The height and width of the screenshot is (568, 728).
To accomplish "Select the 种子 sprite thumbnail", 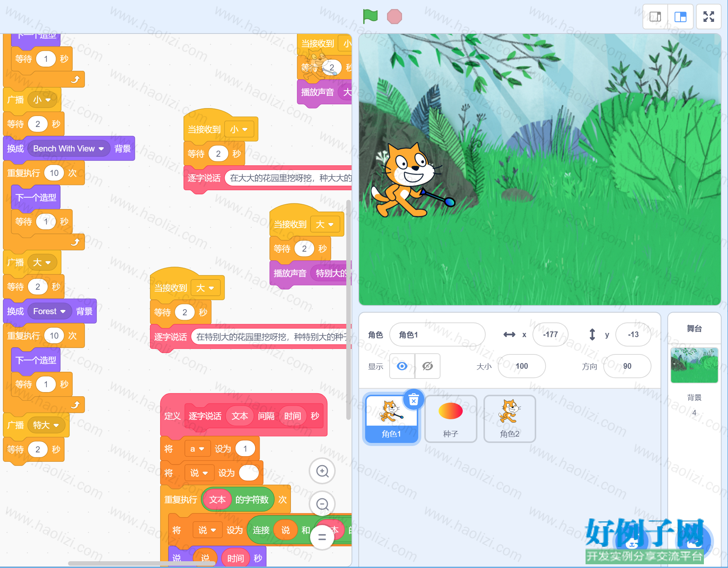I will pos(451,419).
